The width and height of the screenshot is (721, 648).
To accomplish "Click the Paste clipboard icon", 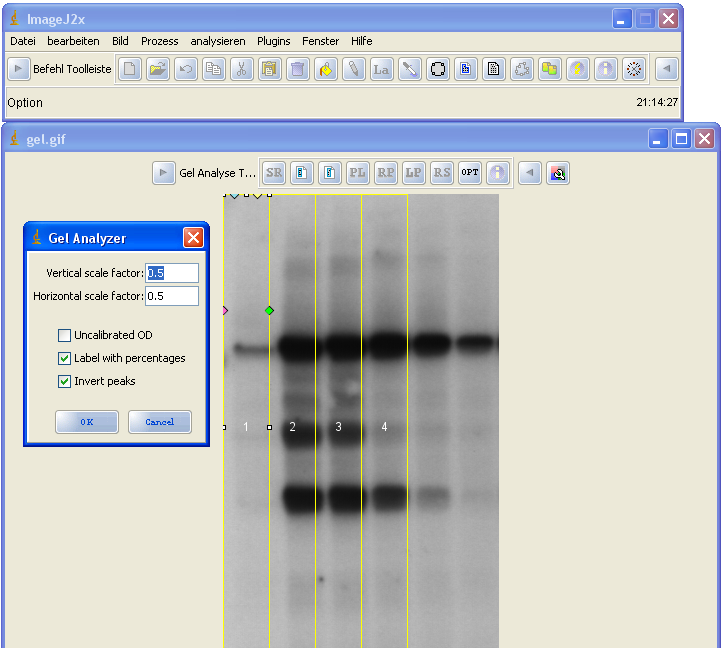I will [270, 69].
